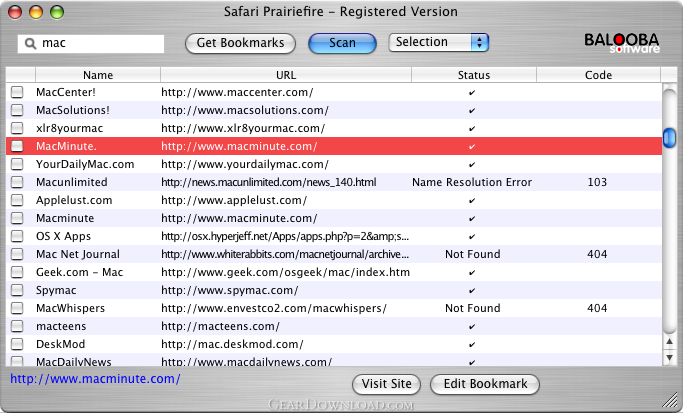Image resolution: width=683 pixels, height=413 pixels.
Task: Tick the DeskMod checkbox
Action: (x=17, y=344)
